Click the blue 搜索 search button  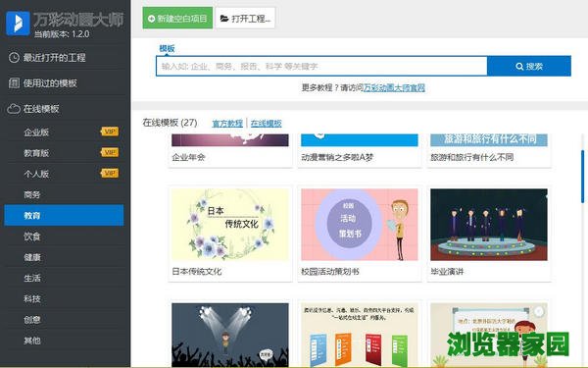pos(529,66)
